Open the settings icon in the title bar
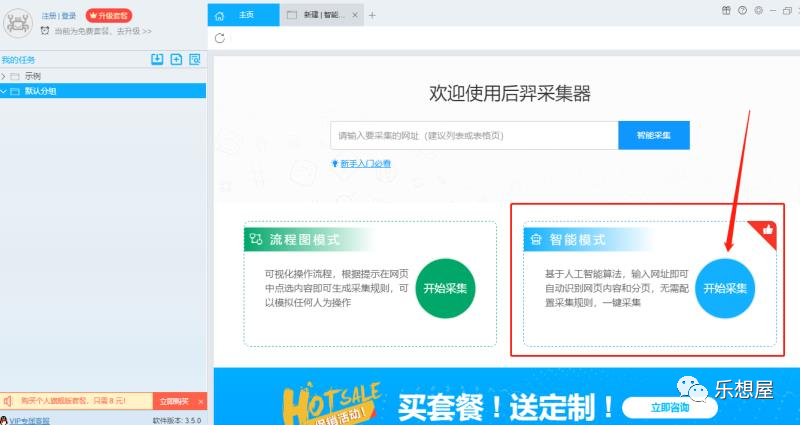Screen dimensions: 800x425 (759, 10)
